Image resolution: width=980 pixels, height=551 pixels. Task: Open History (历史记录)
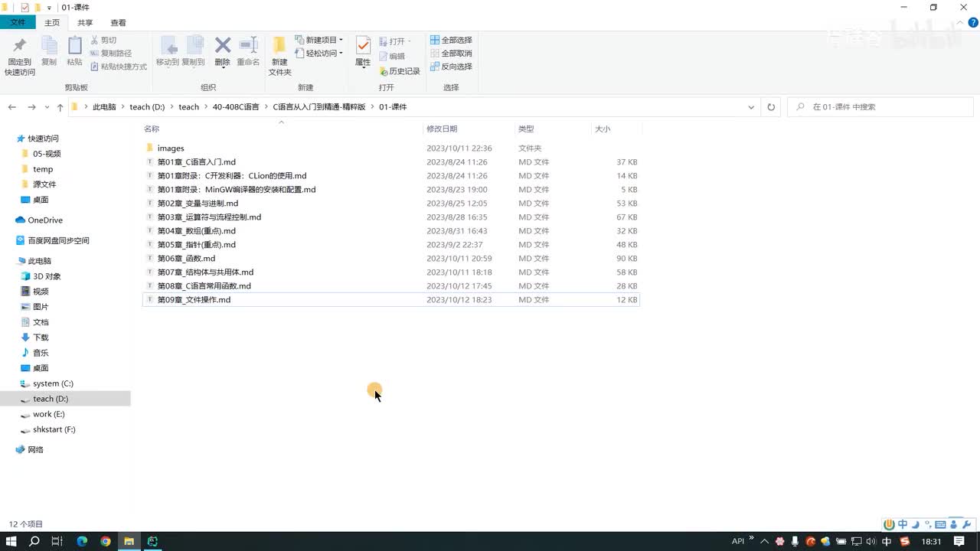400,71
